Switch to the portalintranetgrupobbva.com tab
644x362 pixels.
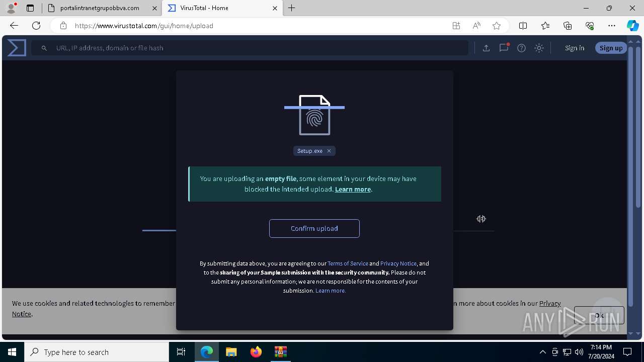[x=101, y=8]
